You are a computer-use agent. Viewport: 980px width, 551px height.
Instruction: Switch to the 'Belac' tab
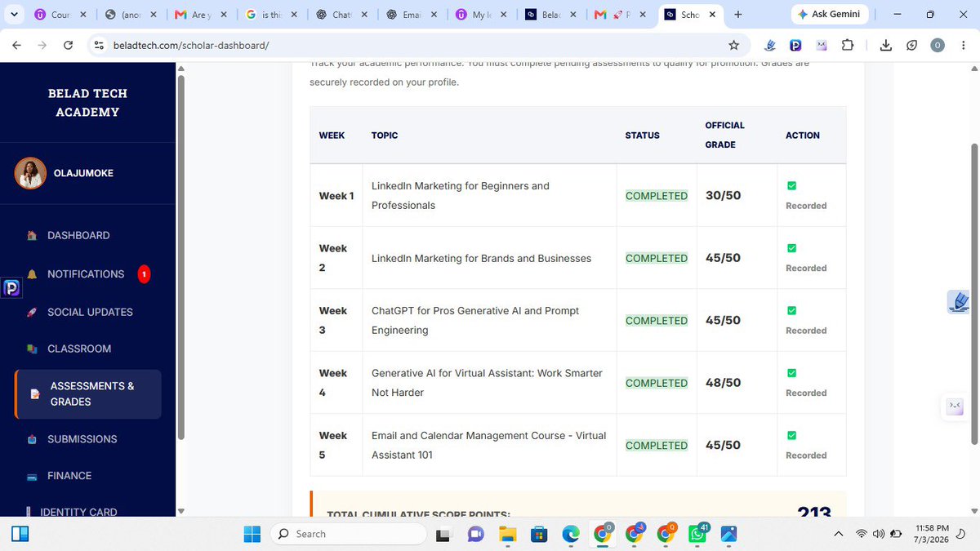pyautogui.click(x=552, y=15)
